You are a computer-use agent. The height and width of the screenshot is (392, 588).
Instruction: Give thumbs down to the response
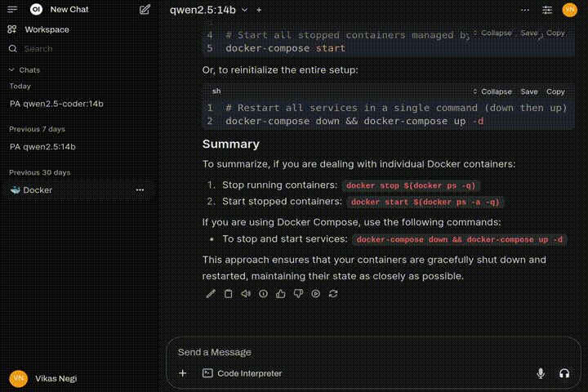(x=298, y=294)
